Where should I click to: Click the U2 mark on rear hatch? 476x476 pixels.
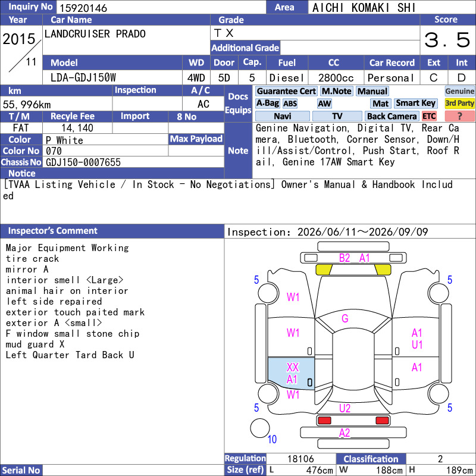(345, 408)
